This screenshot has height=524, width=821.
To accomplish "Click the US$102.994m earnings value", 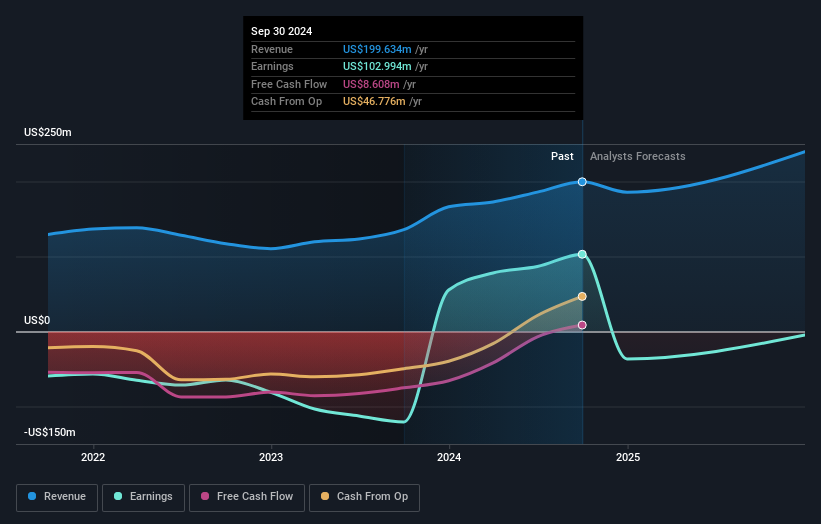I will coord(377,66).
